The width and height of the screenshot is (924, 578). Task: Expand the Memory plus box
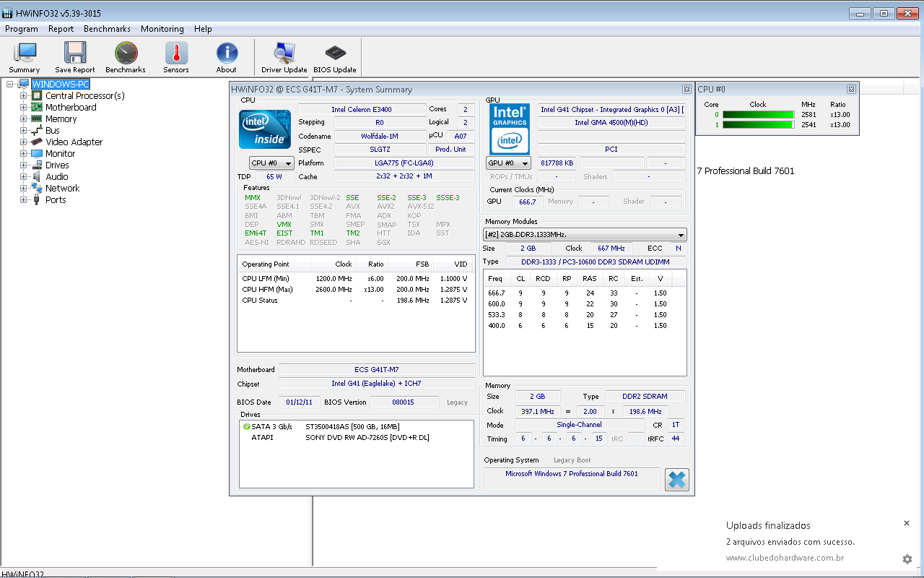point(23,118)
